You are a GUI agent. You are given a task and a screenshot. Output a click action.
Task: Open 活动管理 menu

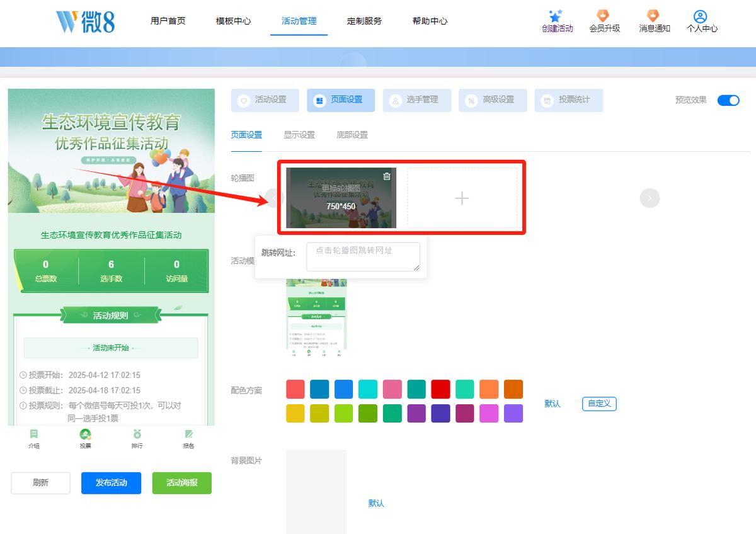[x=299, y=21]
